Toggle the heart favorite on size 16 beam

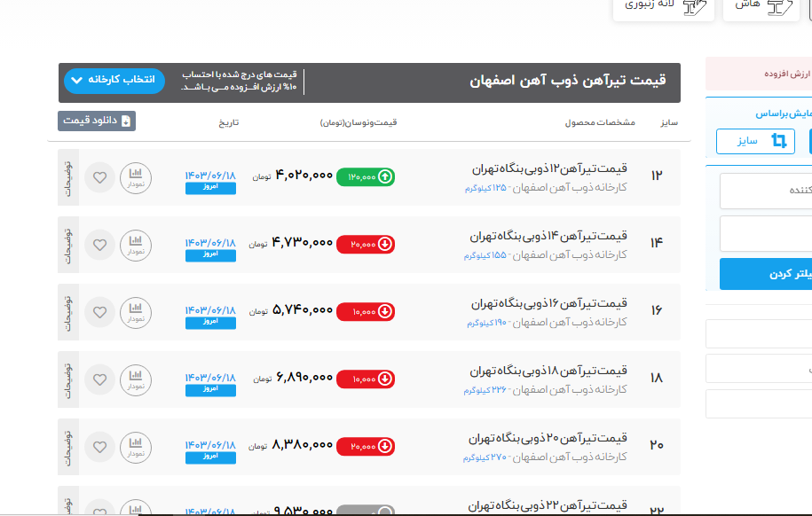(x=99, y=312)
